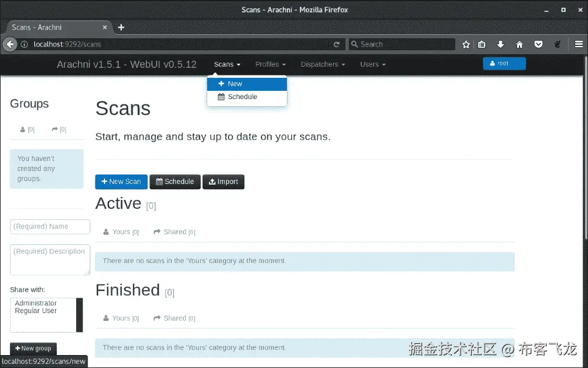Click the Share with list scrollbar
Viewport: 588px width, 368px height.
click(80, 315)
